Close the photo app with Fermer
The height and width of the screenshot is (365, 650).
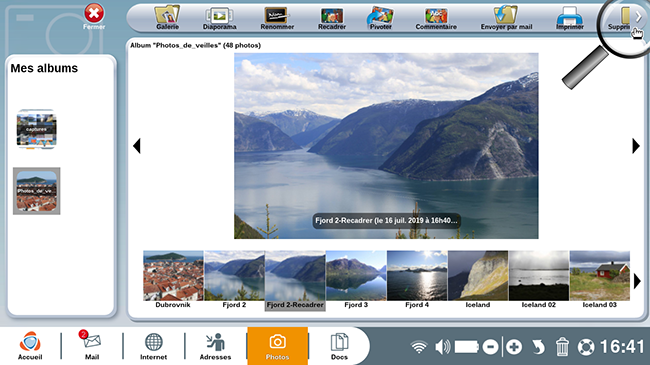pyautogui.click(x=94, y=17)
